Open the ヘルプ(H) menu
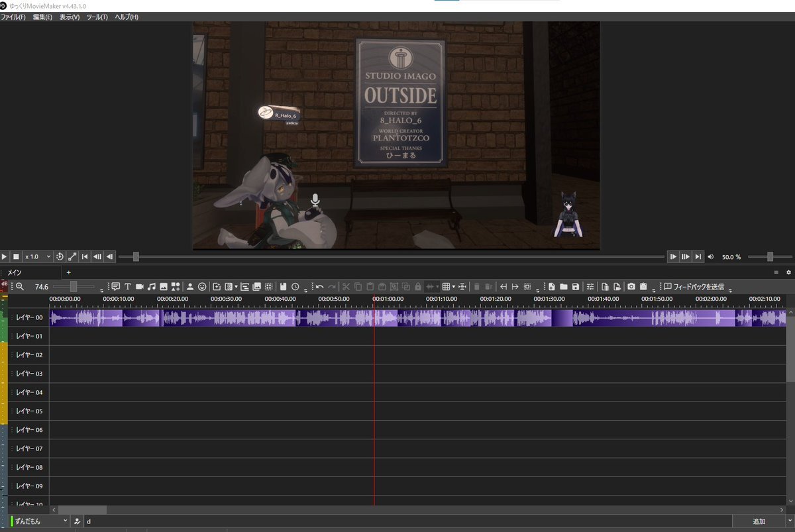Screen dimensions: 795x532 click(127, 17)
